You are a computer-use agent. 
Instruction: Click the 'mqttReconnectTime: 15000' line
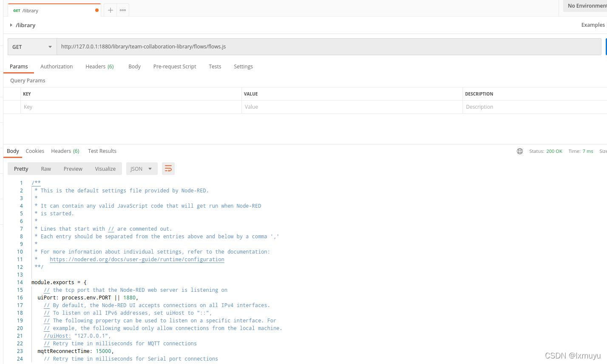(76, 351)
